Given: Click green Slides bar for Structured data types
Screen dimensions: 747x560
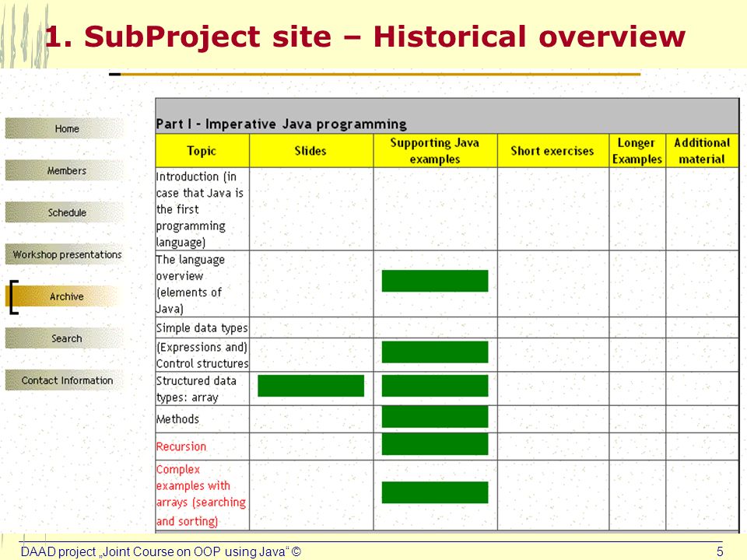Looking at the screenshot, I should 310,386.
